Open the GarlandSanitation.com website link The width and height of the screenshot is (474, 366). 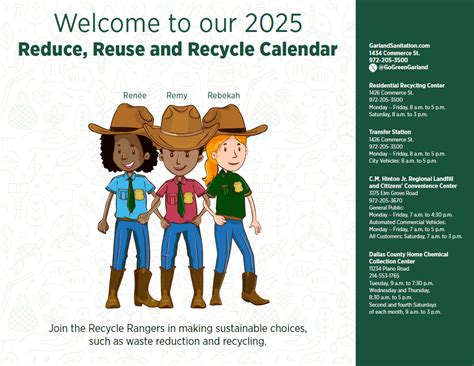click(x=399, y=46)
